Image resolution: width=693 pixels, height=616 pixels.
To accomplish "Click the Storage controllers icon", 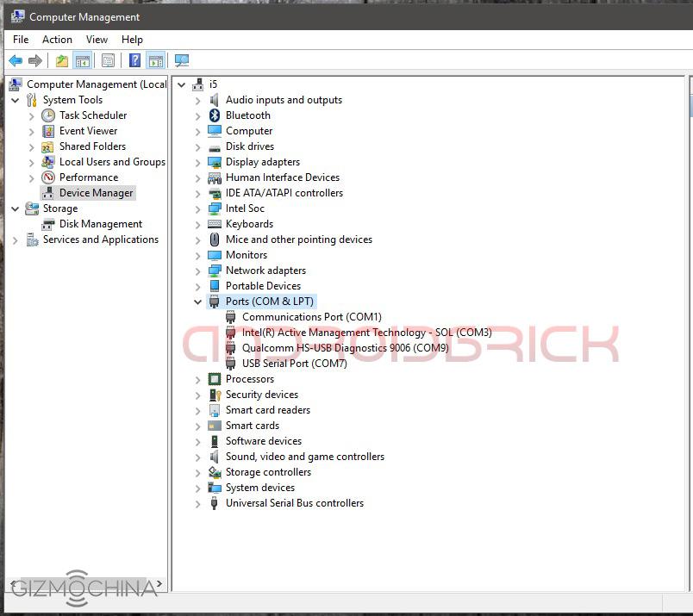I will (x=215, y=472).
